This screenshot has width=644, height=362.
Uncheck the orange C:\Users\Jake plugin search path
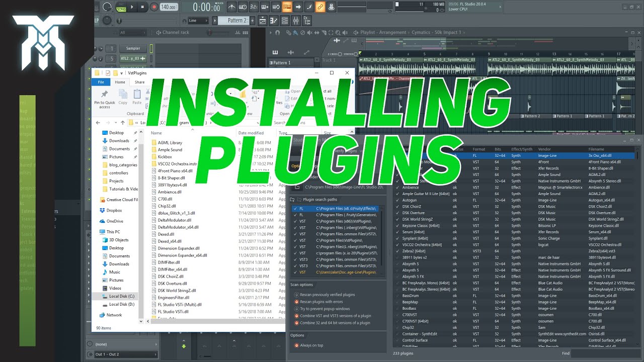(x=295, y=272)
